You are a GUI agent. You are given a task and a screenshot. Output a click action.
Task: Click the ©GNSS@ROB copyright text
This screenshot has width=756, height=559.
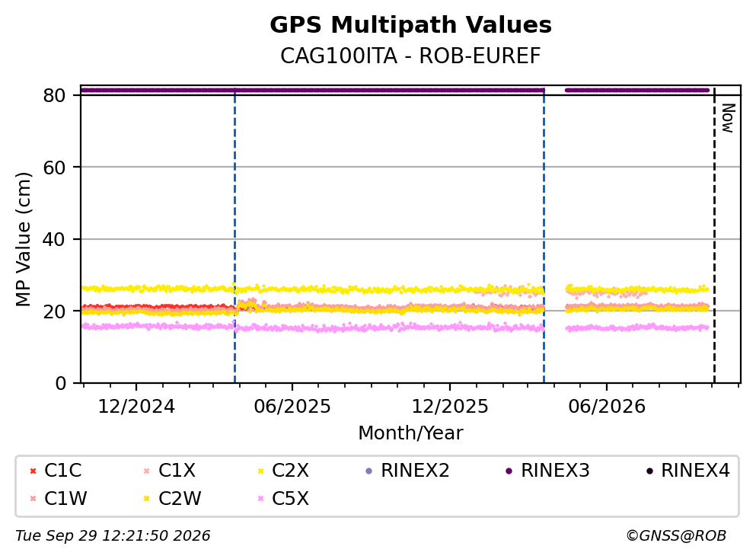tap(676, 536)
